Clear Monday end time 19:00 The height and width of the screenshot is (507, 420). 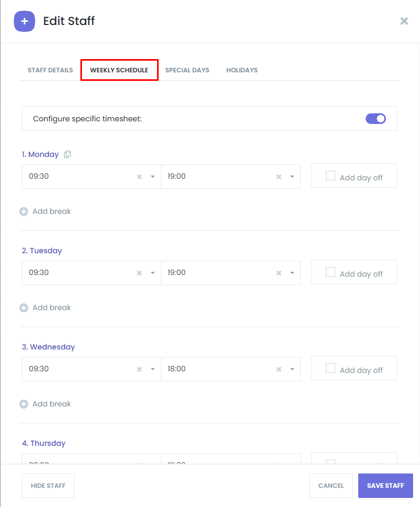point(278,177)
